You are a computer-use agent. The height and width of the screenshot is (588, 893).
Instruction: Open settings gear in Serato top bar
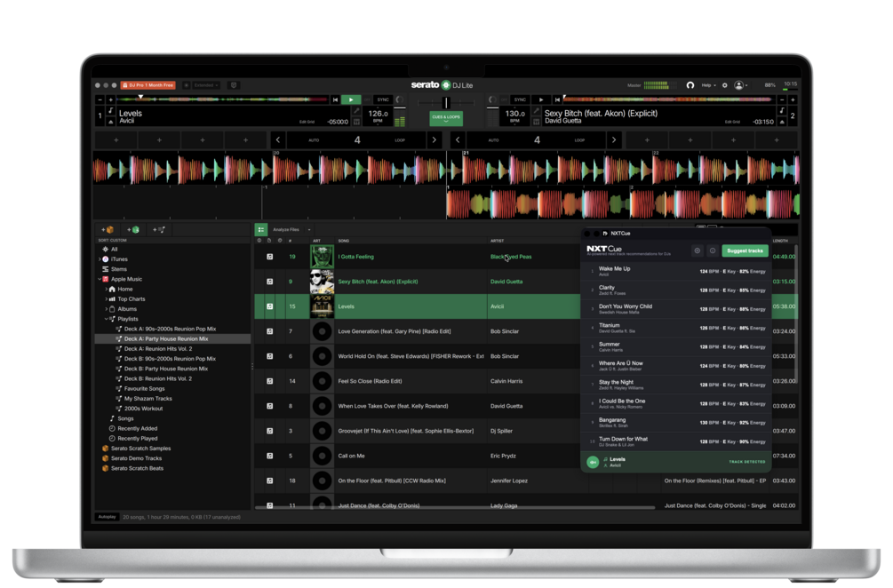coord(725,85)
